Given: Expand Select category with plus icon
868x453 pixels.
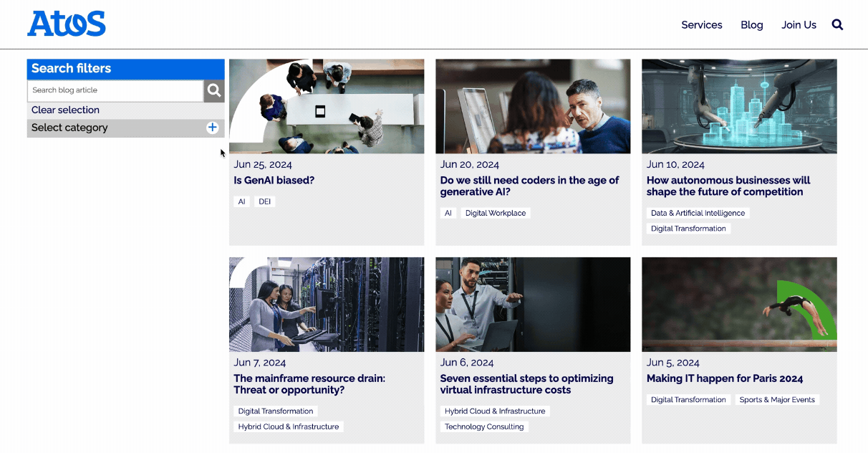Looking at the screenshot, I should tap(212, 128).
